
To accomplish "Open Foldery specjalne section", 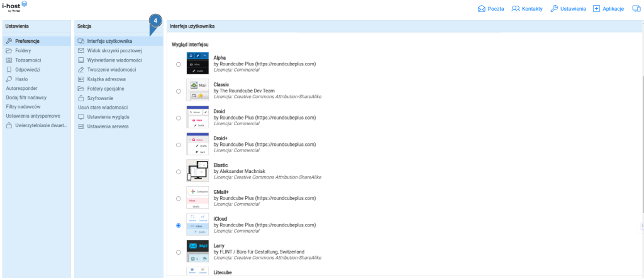I will pyautogui.click(x=119, y=88).
